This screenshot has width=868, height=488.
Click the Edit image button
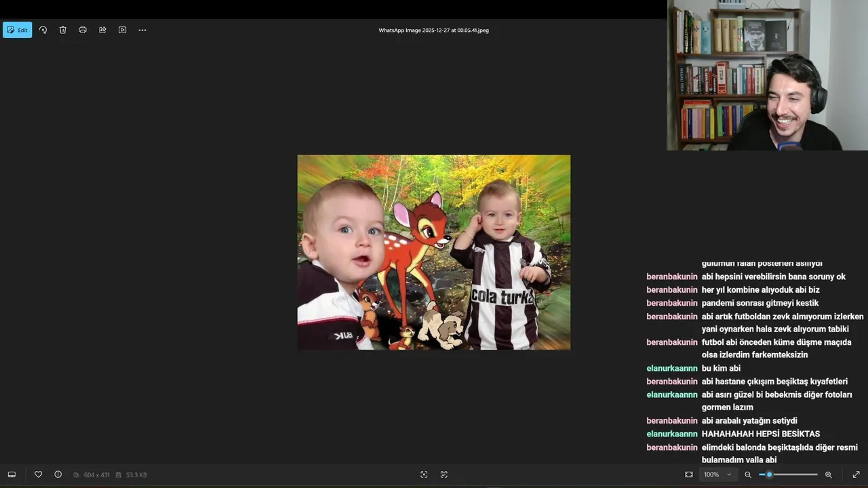click(18, 30)
